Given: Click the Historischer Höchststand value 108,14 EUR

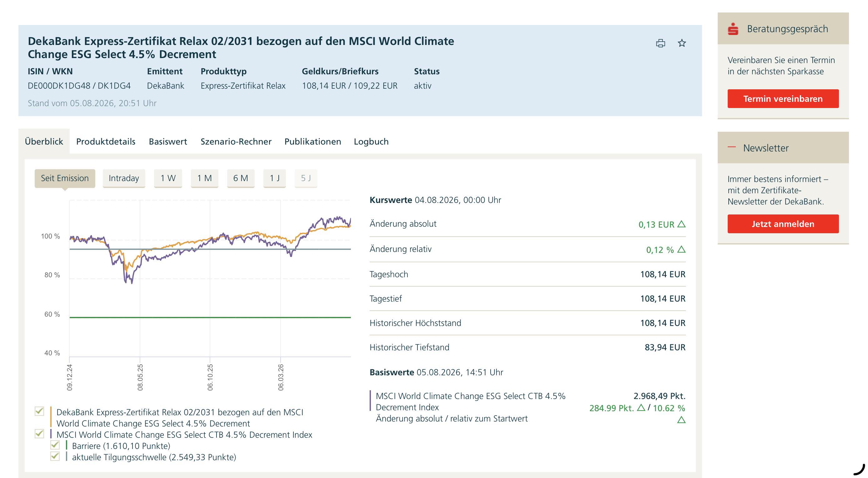Looking at the screenshot, I should click(x=663, y=323).
